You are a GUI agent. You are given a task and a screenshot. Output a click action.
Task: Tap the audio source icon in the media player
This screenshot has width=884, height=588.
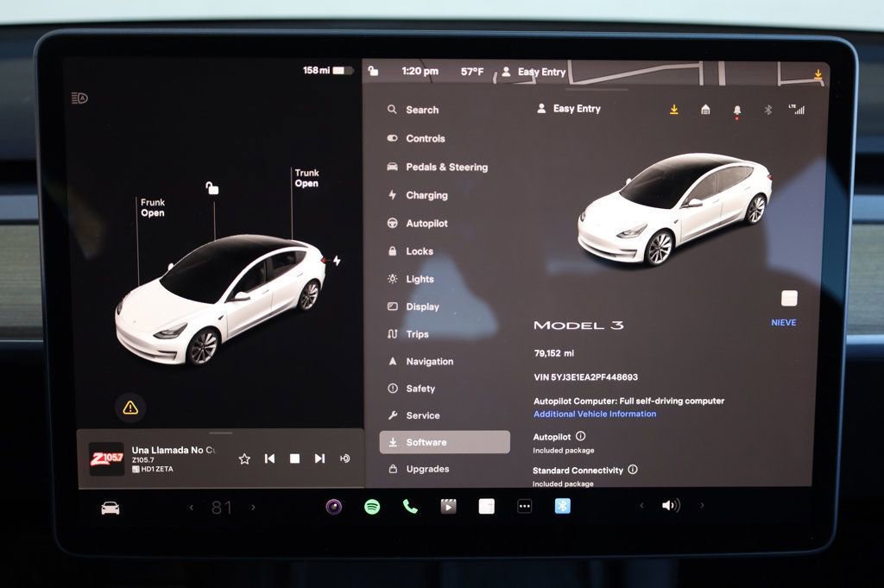click(344, 458)
